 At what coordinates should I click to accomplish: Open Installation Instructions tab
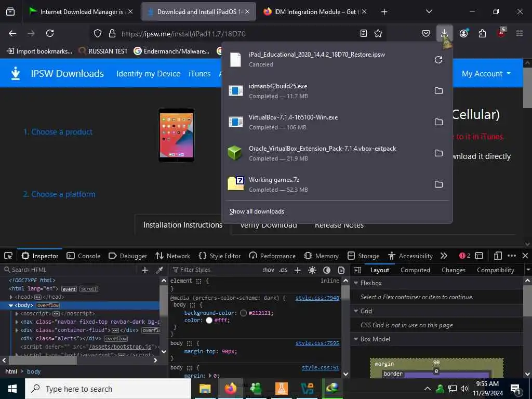tap(182, 225)
